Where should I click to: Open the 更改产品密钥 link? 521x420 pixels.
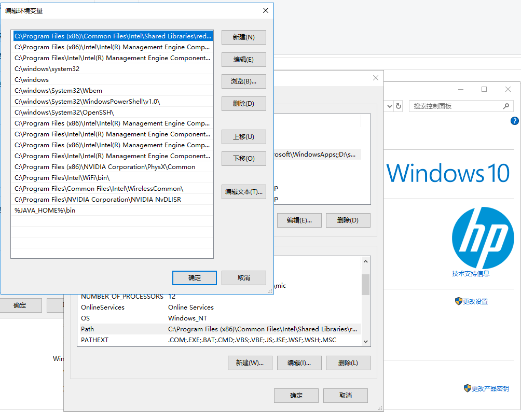[490, 388]
